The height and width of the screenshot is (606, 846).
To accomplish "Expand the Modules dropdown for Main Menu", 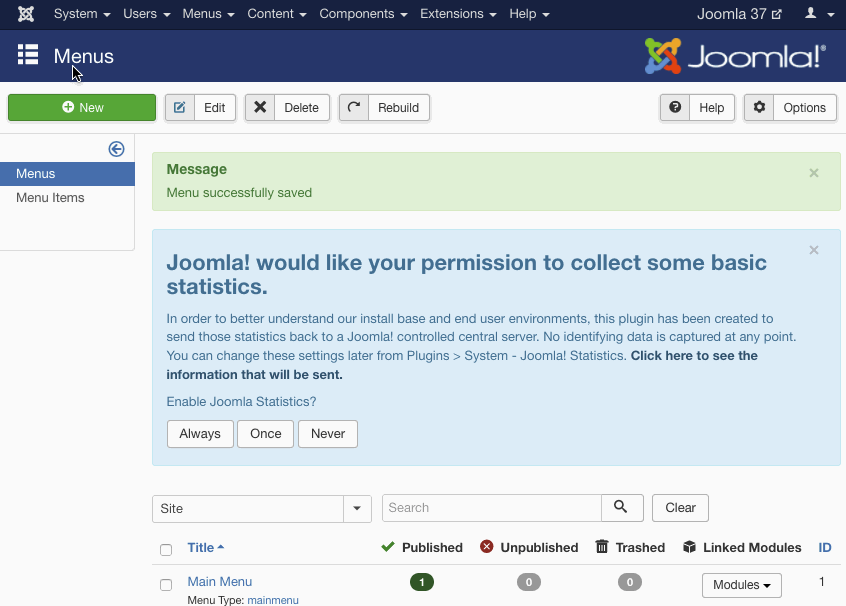I will (742, 585).
